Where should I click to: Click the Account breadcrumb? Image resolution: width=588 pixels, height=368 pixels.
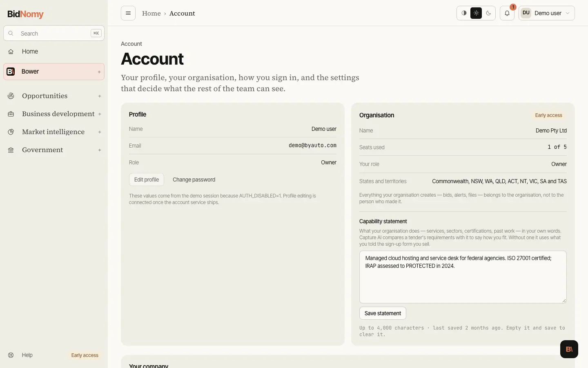(182, 13)
